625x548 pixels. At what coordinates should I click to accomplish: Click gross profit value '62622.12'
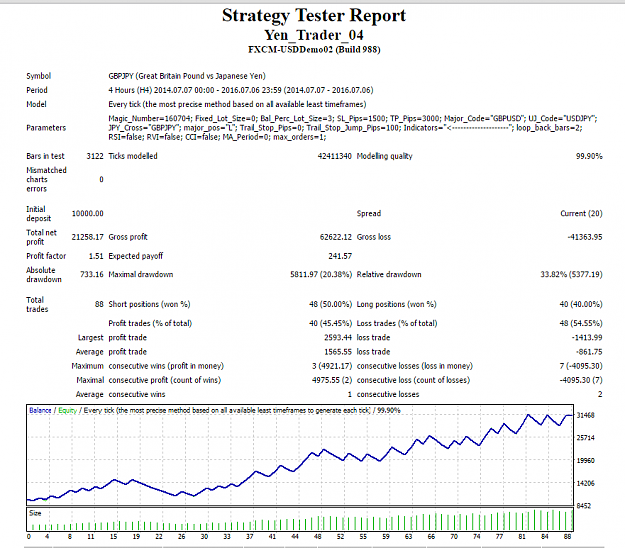coord(336,237)
